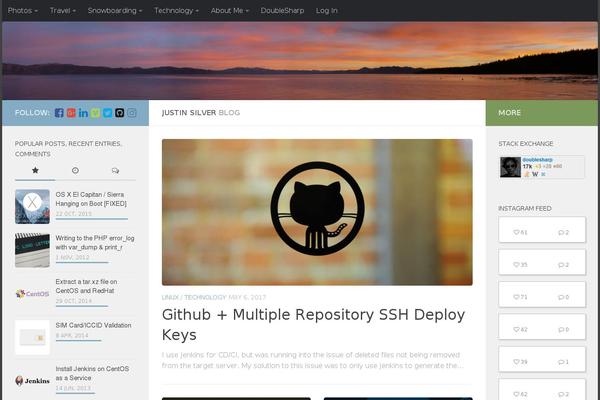Click comment icon in the 71-likes card
This screenshot has width=600, height=400.
(x=561, y=297)
